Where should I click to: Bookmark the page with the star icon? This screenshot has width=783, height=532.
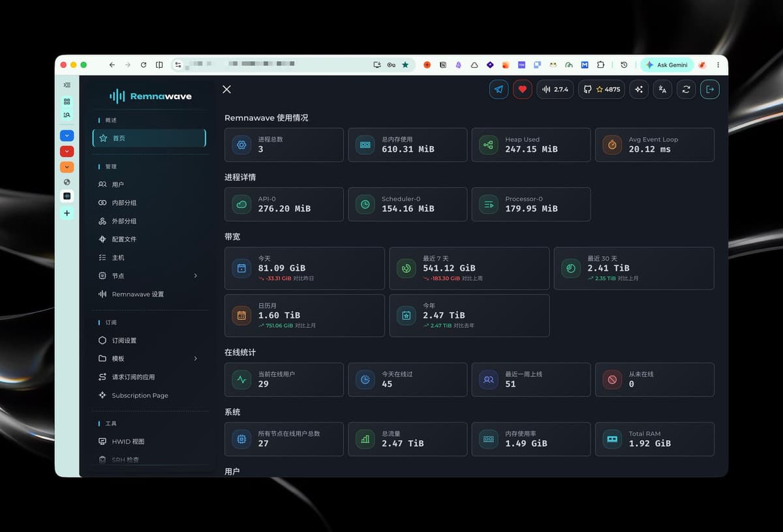pyautogui.click(x=405, y=65)
